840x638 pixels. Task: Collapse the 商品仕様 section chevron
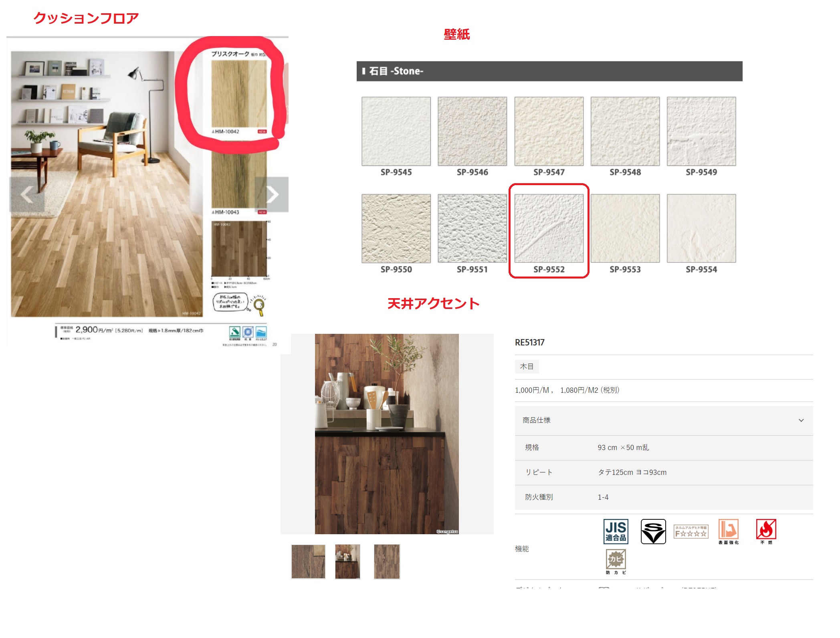801,420
